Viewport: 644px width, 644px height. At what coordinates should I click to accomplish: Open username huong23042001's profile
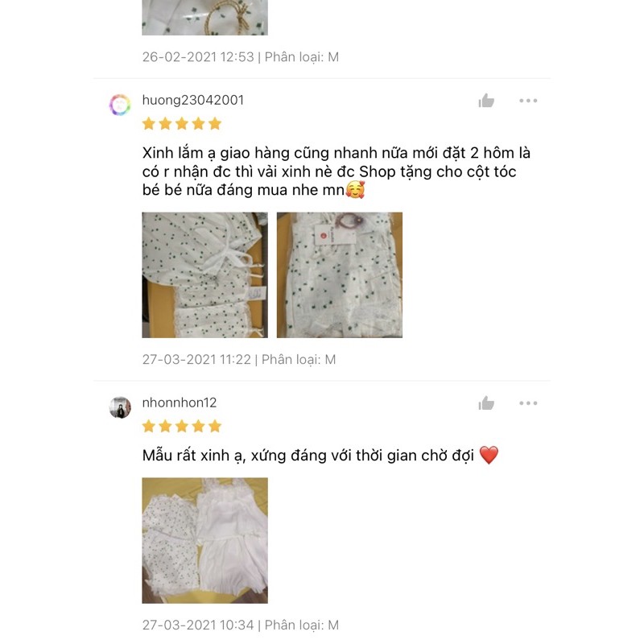(x=193, y=100)
